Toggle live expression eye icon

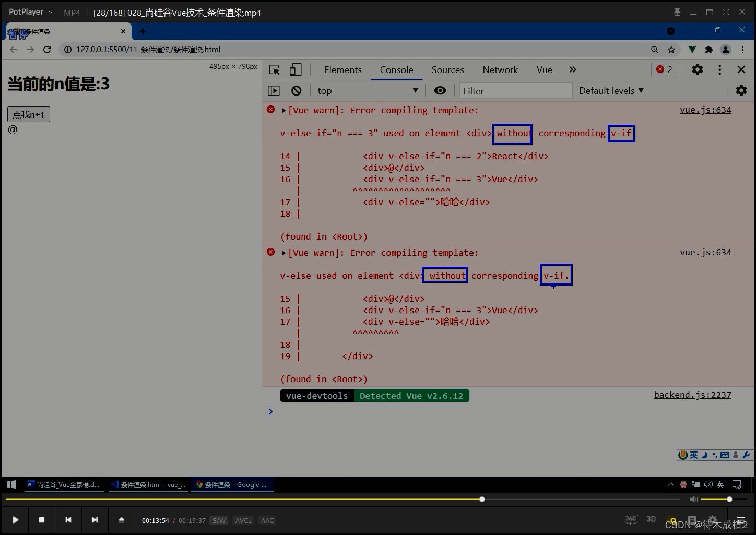[x=440, y=91]
